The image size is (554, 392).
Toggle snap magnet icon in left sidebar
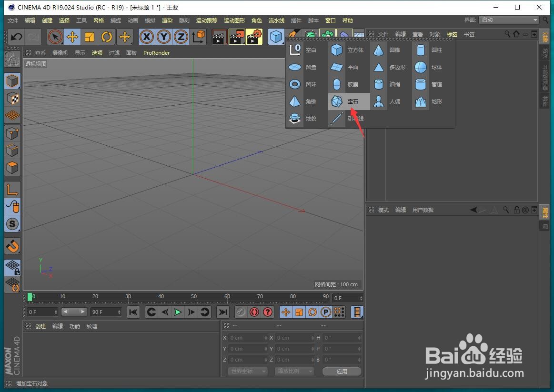point(12,246)
